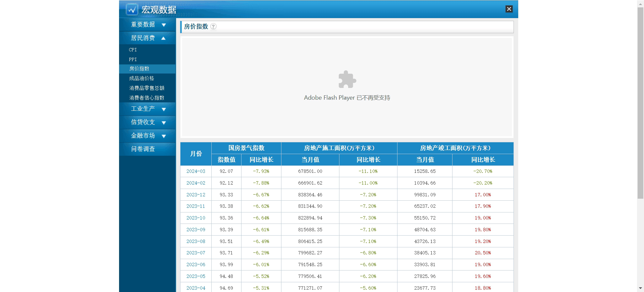
Task: Select CPI in the sidebar
Action: pyautogui.click(x=133, y=50)
